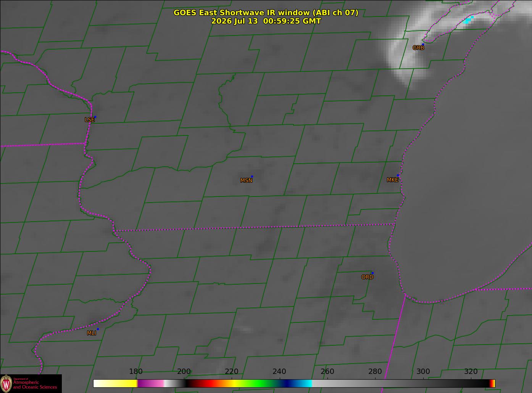Screen dimensions: 532x393
Task: Click the MLI station marker
Action: tap(98, 329)
